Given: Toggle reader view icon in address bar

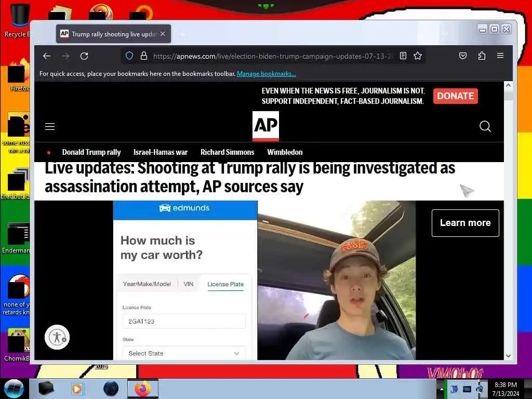Looking at the screenshot, I should point(403,56).
